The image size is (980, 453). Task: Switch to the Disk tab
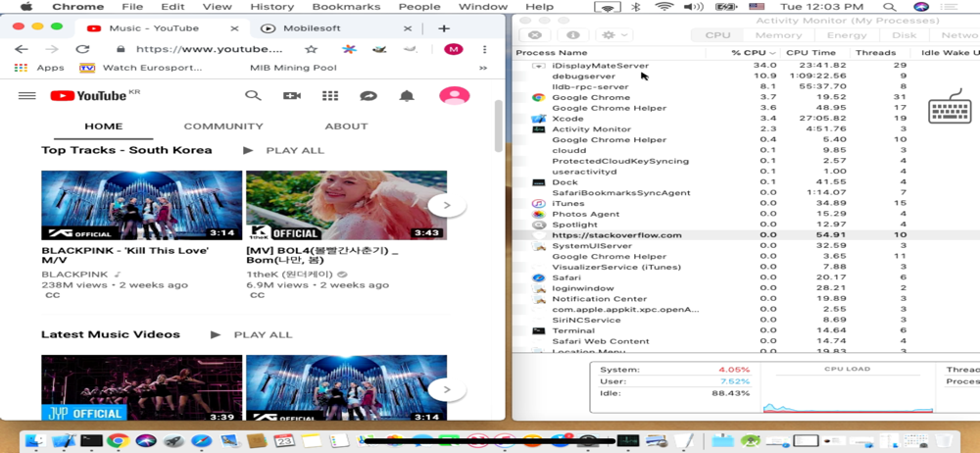coord(904,35)
